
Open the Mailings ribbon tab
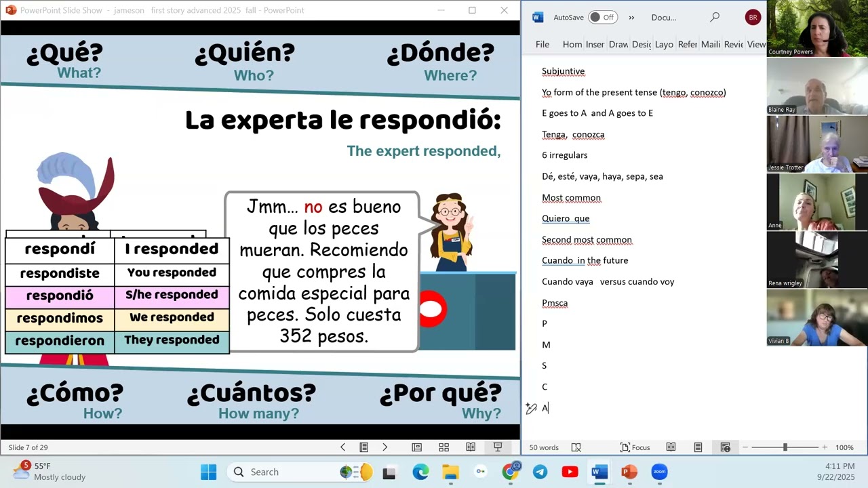[711, 44]
